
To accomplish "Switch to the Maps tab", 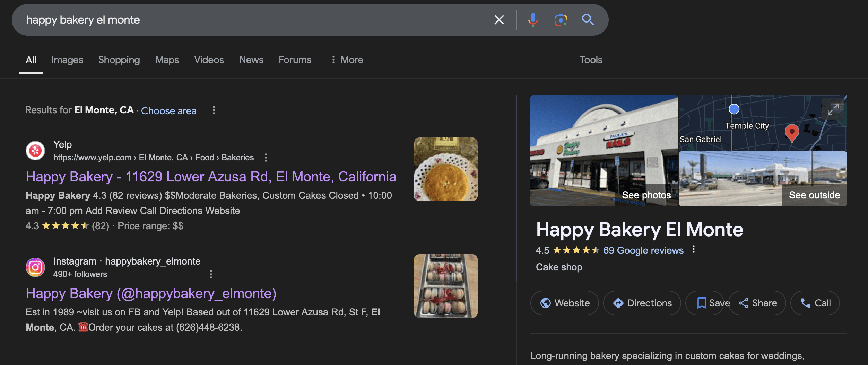I will (x=167, y=60).
